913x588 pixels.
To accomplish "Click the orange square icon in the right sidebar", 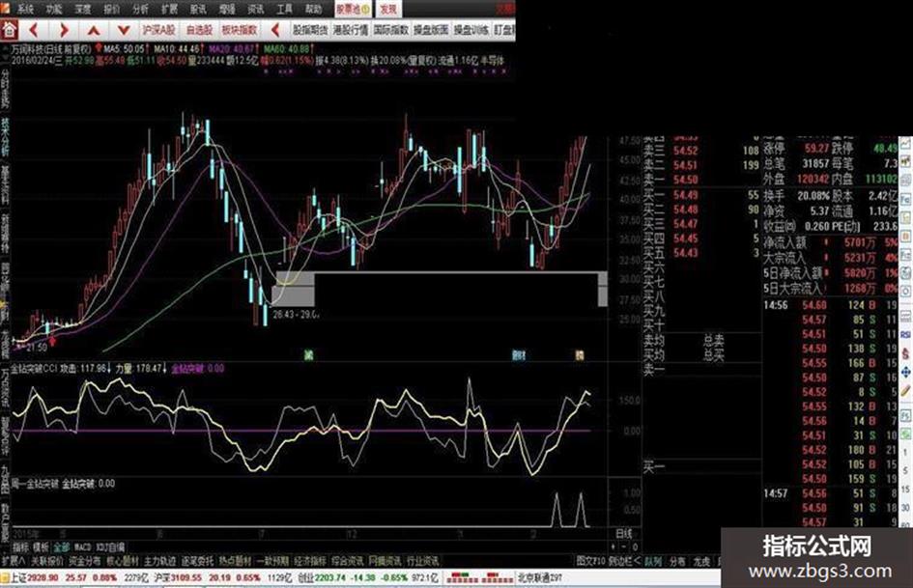I will (906, 237).
